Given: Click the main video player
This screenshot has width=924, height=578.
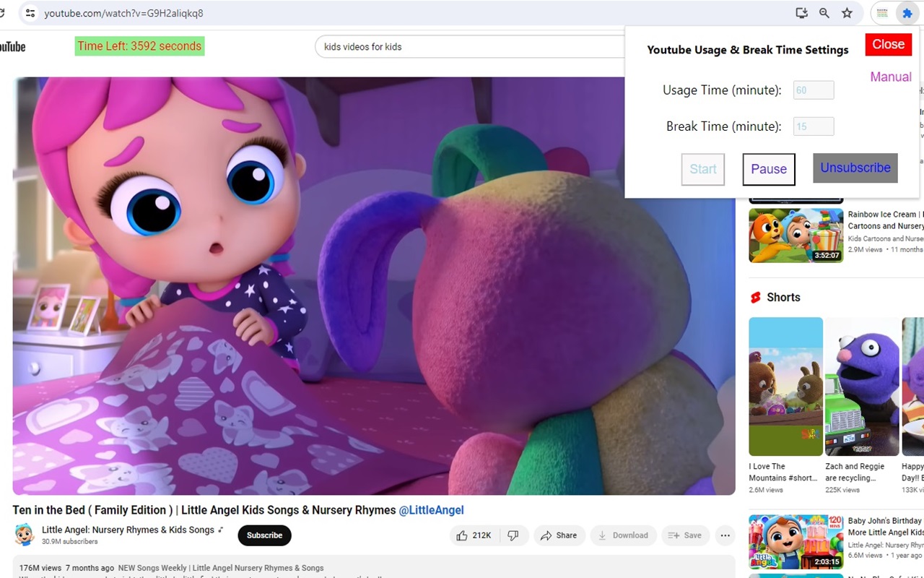Looking at the screenshot, I should 374,285.
